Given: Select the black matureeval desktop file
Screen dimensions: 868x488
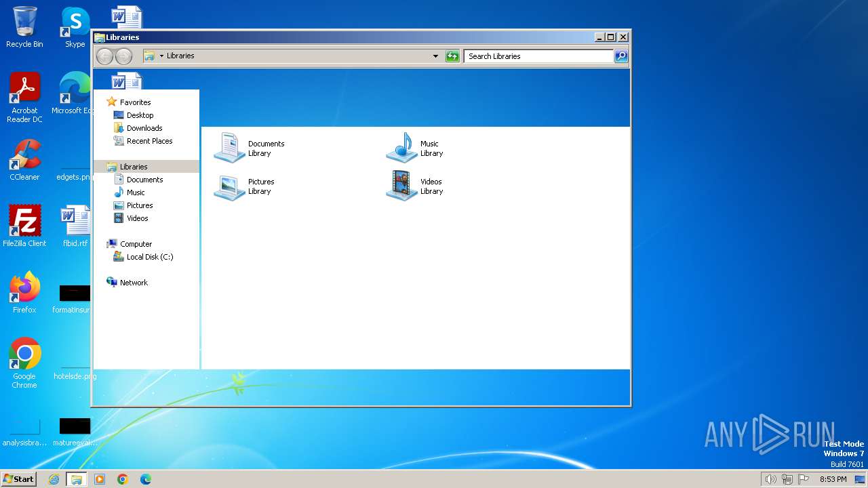Looking at the screenshot, I should (x=75, y=432).
